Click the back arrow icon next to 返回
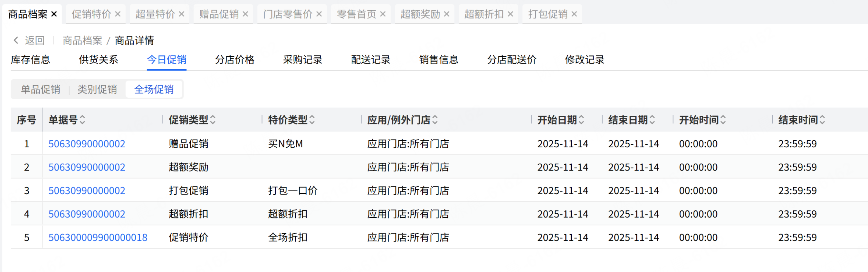Image resolution: width=868 pixels, height=272 pixels. point(16,41)
